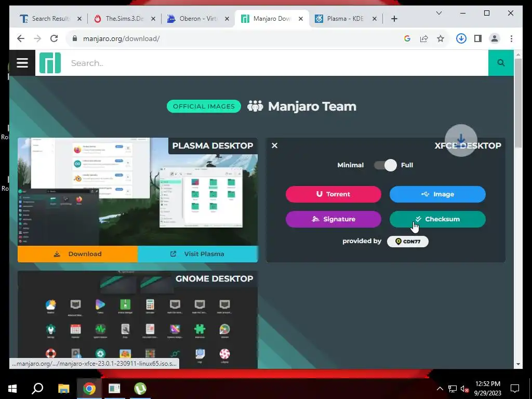Viewport: 532px width, 399px height.
Task: Click the network tray icon
Action: [x=453, y=389]
